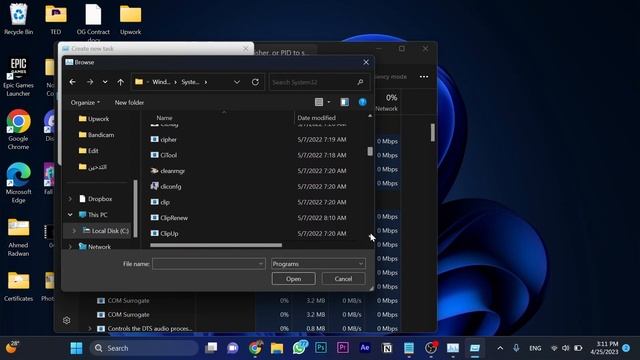Sort files by Date modified column
This screenshot has width=640, height=360.
tap(316, 118)
